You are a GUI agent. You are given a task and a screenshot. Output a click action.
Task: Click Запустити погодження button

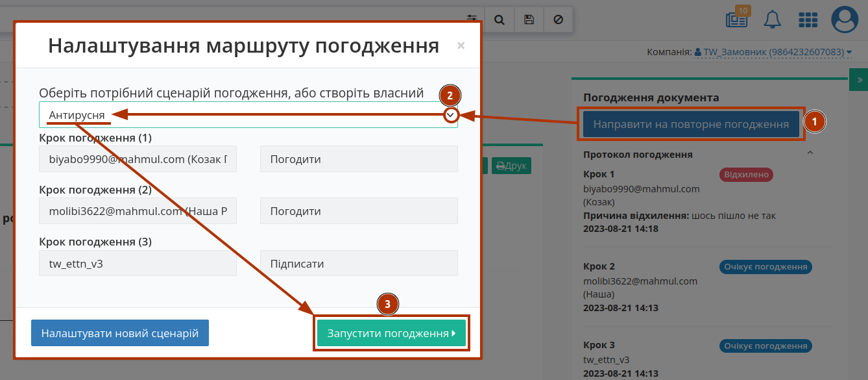(391, 333)
